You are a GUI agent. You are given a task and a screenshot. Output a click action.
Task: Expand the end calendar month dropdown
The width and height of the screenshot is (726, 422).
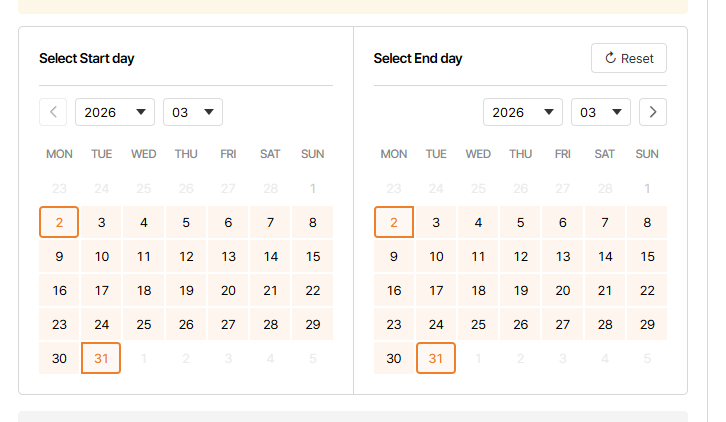(x=601, y=112)
